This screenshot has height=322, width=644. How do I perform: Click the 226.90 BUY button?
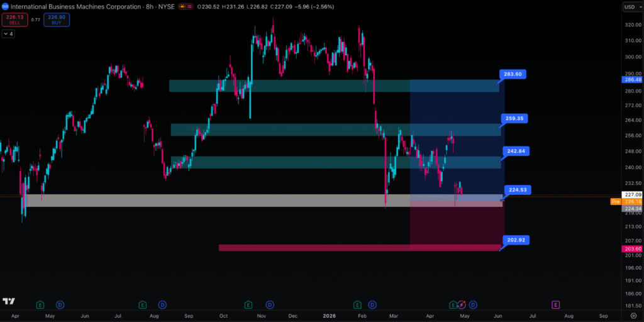[x=57, y=20]
